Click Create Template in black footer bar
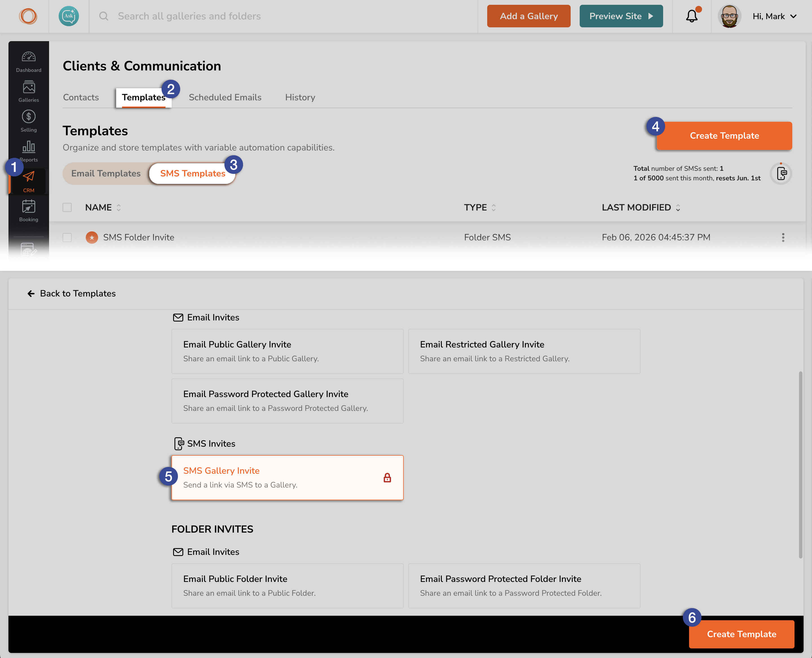This screenshot has width=812, height=658. pyautogui.click(x=742, y=634)
